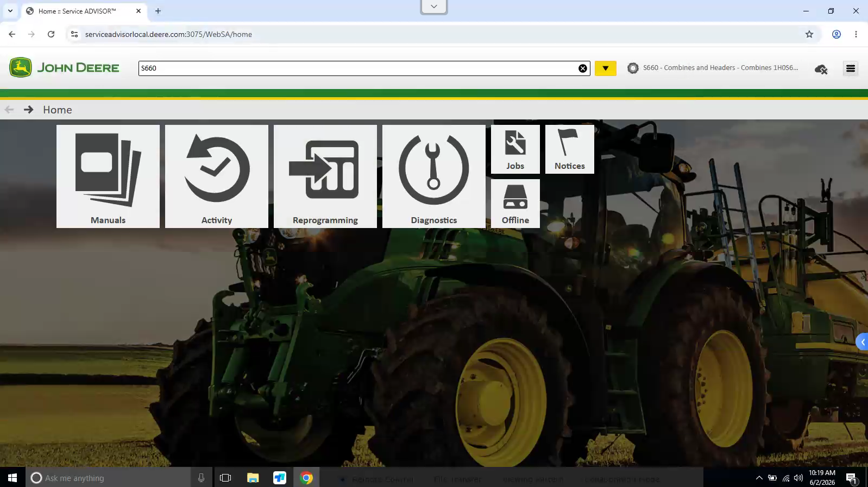
Task: Select the S660 Combines and Headers machine
Action: coord(720,68)
